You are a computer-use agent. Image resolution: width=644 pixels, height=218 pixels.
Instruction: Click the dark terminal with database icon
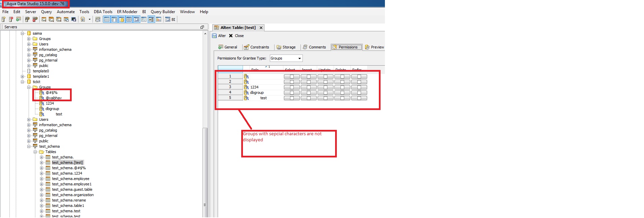(x=74, y=19)
